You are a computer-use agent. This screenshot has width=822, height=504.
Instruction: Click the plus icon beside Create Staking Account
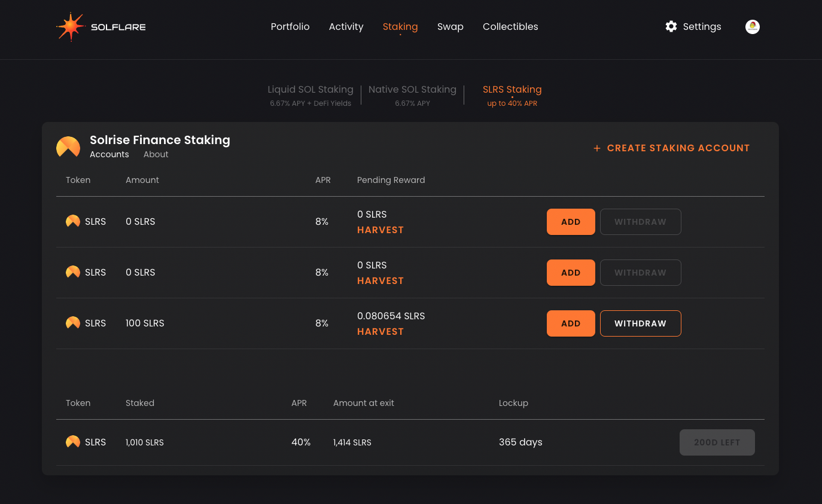[x=596, y=148]
